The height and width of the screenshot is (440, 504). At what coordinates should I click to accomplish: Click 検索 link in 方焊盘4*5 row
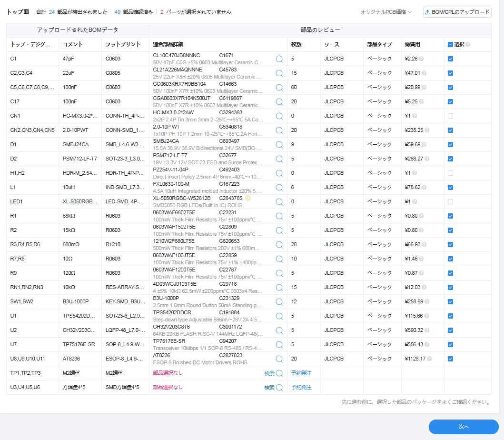pyautogui.click(x=269, y=388)
